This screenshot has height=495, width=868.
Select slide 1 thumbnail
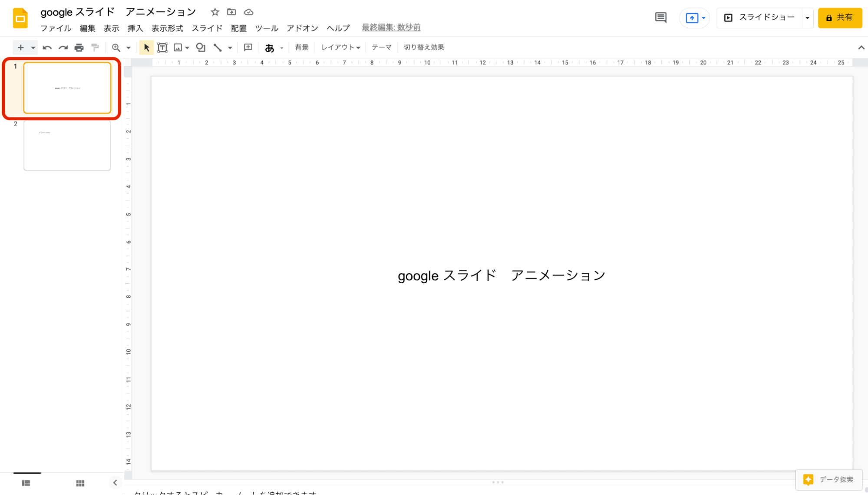click(x=67, y=88)
